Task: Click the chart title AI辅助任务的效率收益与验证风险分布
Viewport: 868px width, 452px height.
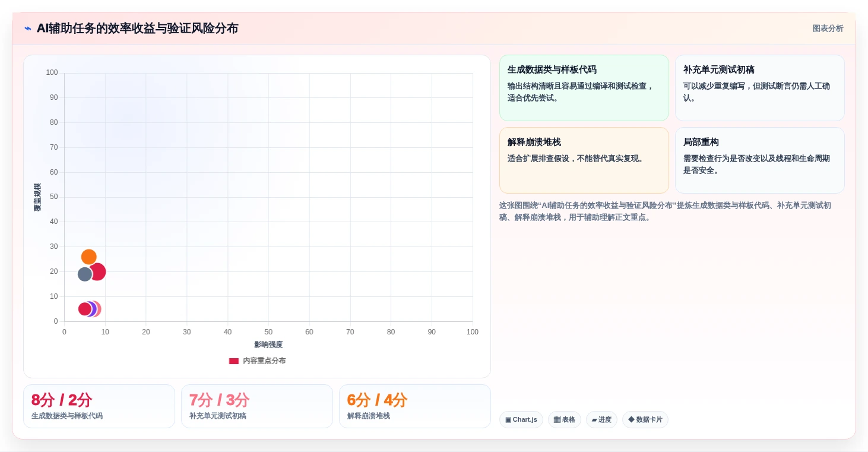Action: (x=137, y=29)
